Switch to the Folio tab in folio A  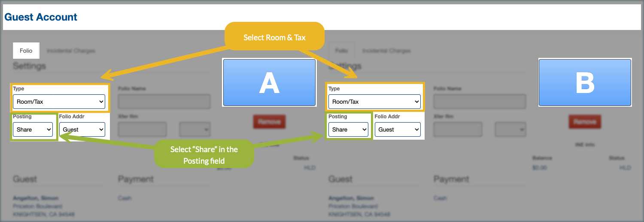click(26, 51)
